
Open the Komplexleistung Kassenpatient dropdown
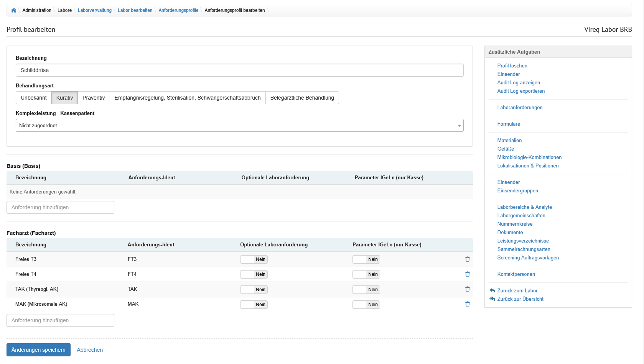(x=239, y=125)
